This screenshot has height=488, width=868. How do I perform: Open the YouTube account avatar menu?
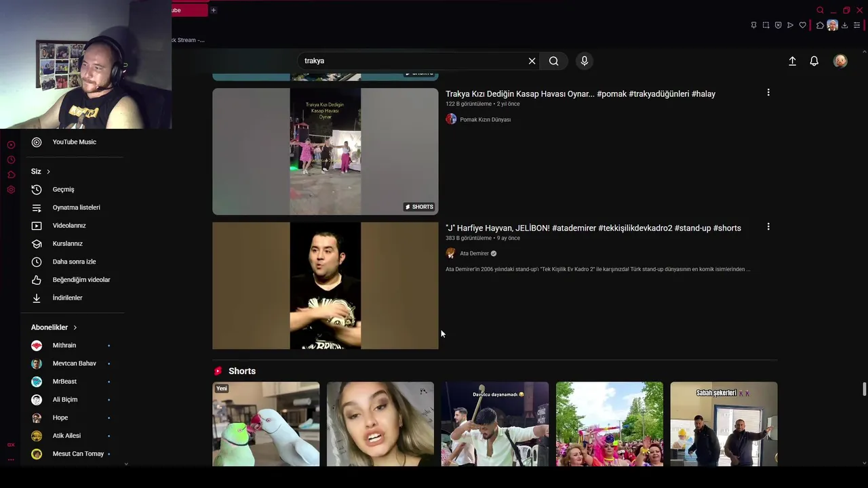840,61
